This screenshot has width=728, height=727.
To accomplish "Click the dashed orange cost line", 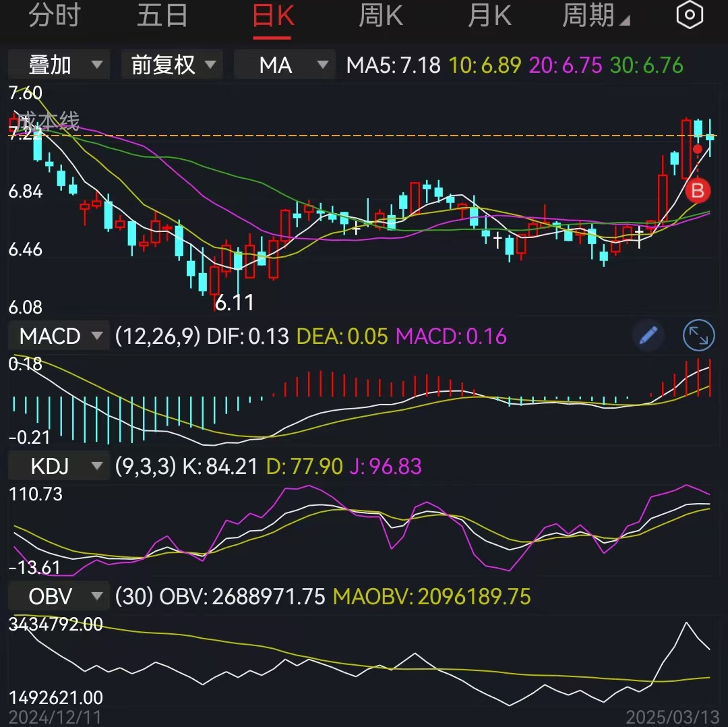I will [x=404, y=135].
